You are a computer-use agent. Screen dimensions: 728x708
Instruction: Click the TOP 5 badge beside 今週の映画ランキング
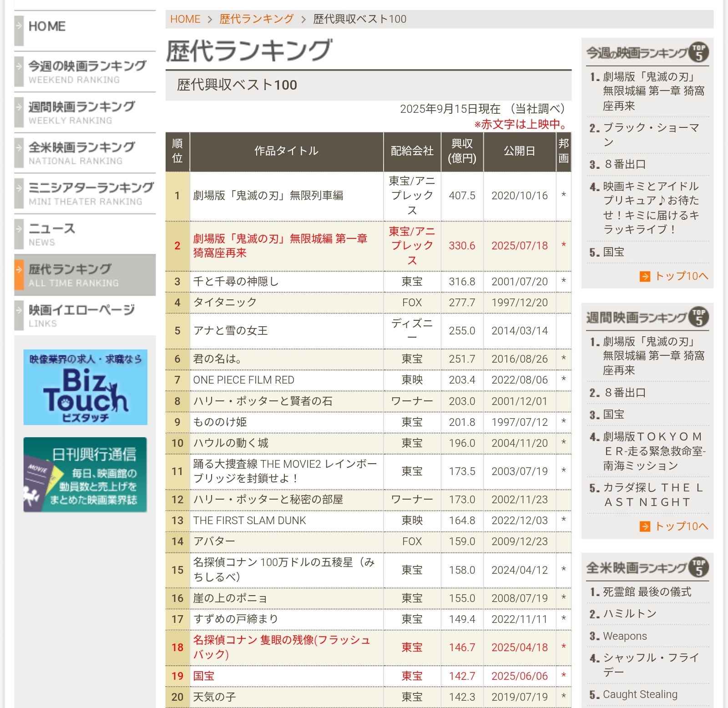(x=698, y=52)
